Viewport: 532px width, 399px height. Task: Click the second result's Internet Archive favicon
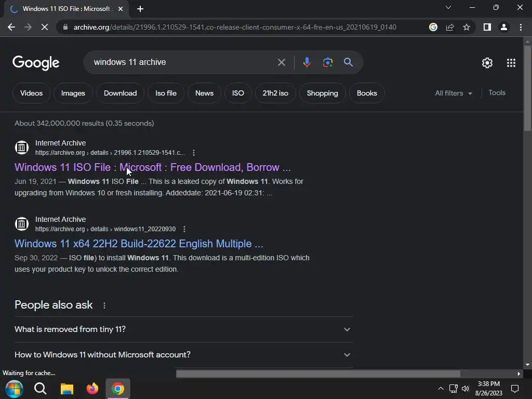[22, 224]
